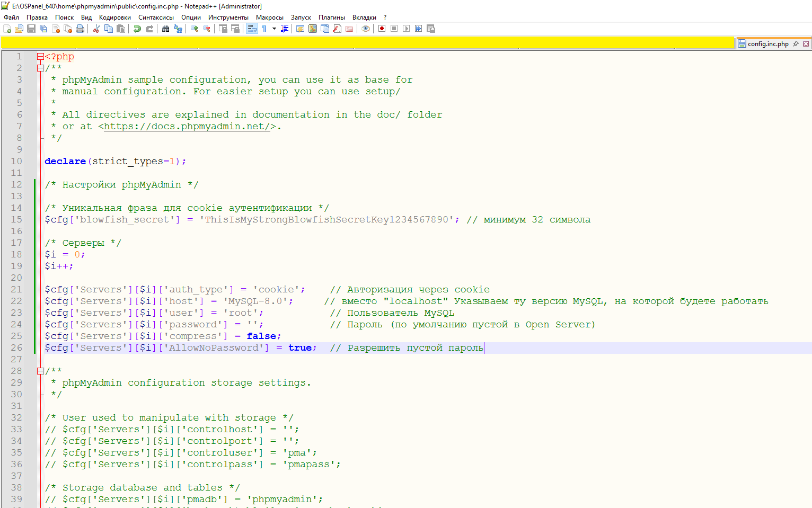Toggle show all characters pilcrow icon
The height and width of the screenshot is (508, 812).
click(264, 29)
